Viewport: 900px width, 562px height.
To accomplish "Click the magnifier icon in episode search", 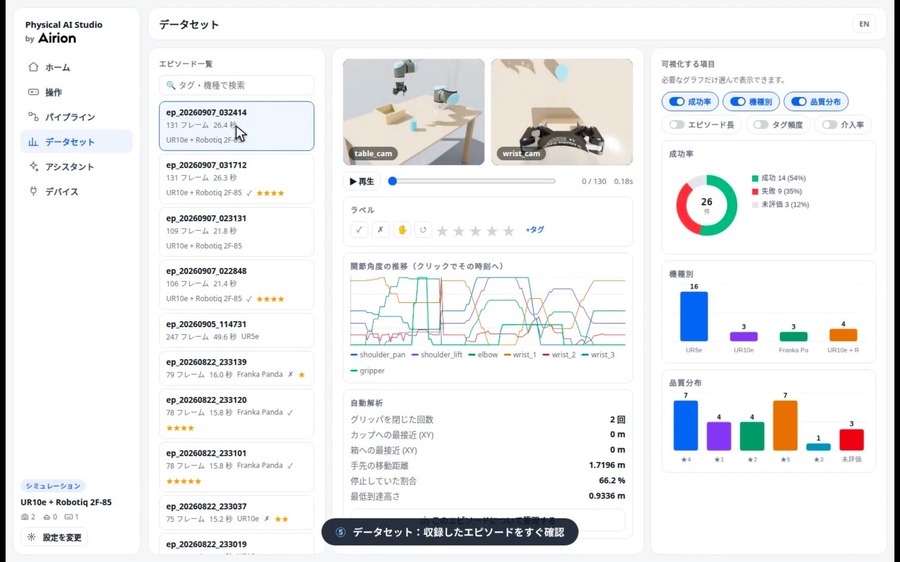I will click(x=170, y=85).
